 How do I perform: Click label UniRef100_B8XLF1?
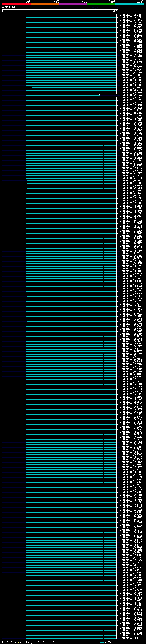coord(131,366)
